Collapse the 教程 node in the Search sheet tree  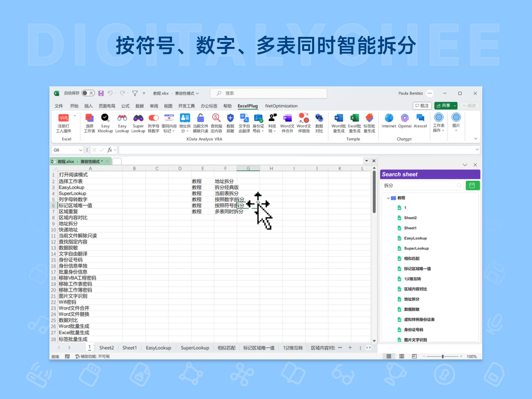click(x=388, y=198)
